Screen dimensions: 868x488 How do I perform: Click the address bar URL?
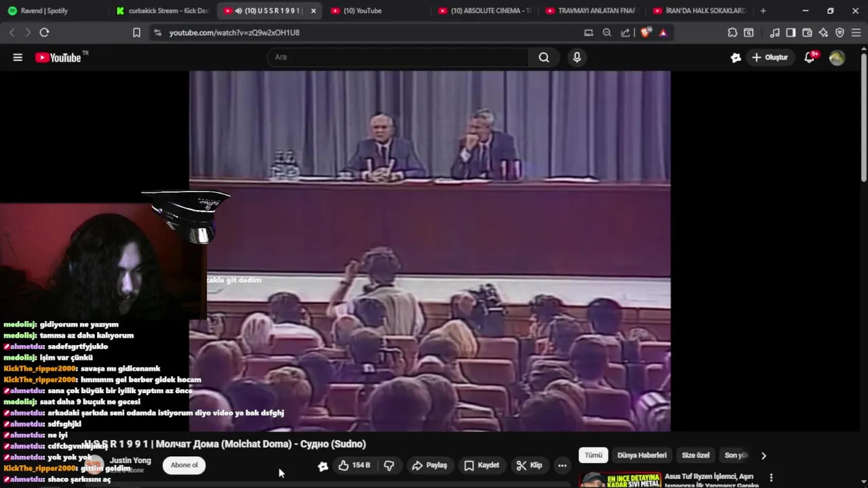(234, 33)
